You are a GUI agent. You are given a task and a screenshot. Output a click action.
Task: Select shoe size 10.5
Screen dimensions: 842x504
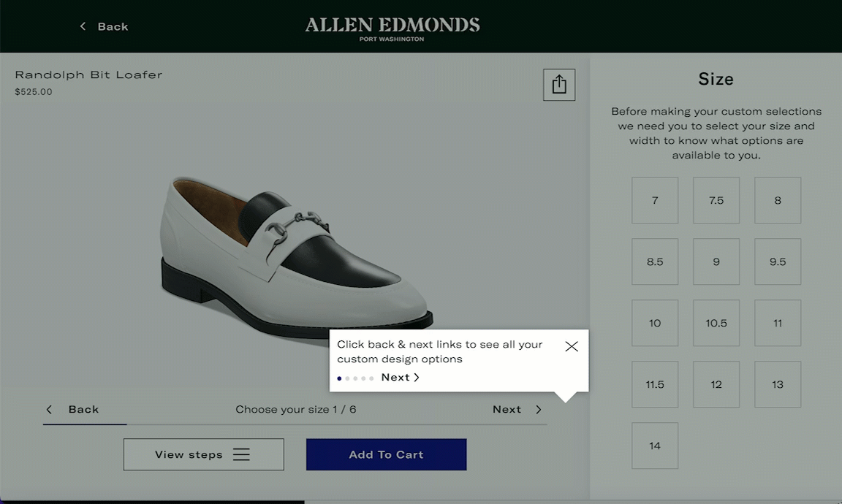coord(716,323)
